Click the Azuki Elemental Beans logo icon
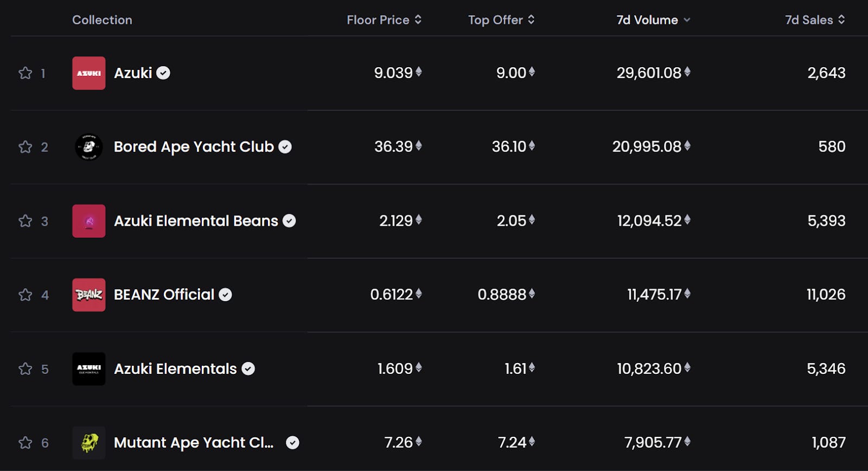The image size is (868, 471). 89,221
